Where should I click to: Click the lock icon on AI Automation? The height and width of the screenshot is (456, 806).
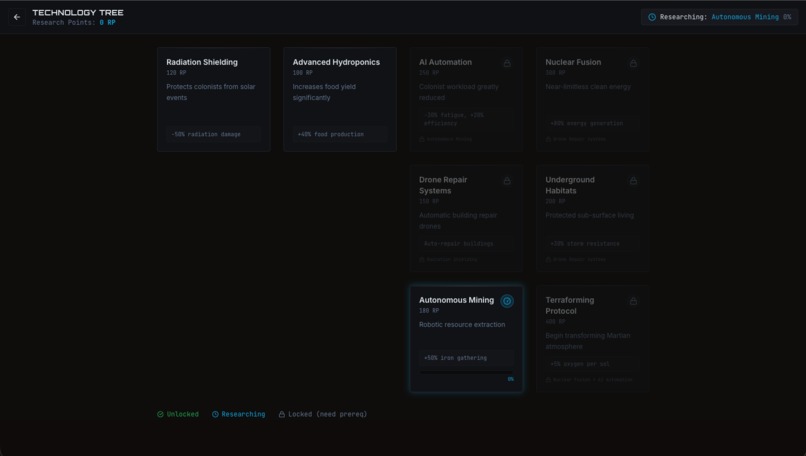coord(507,63)
